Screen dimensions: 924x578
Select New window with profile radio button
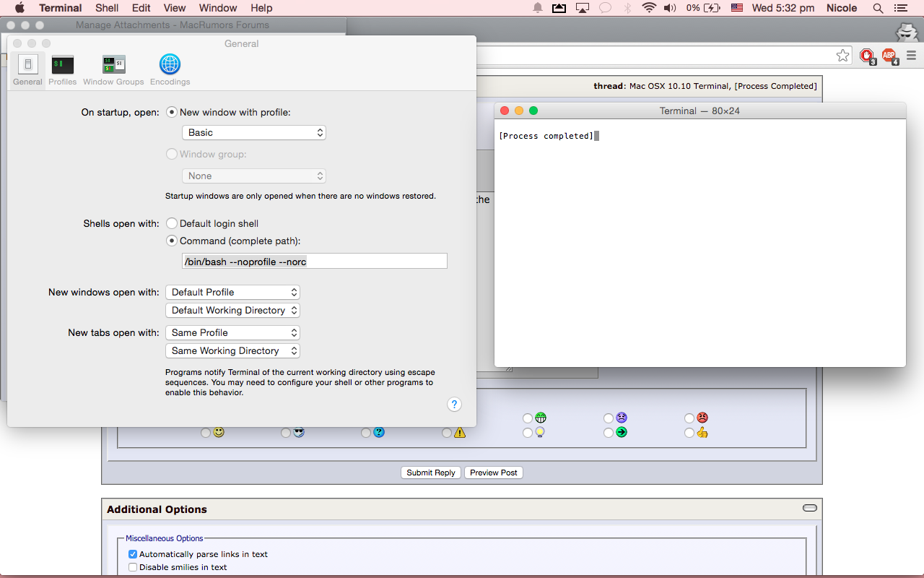(172, 113)
